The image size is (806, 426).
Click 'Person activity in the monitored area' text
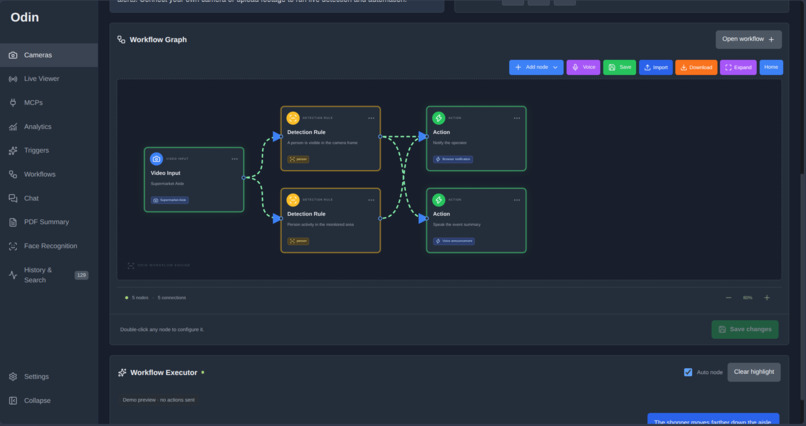pyautogui.click(x=320, y=225)
